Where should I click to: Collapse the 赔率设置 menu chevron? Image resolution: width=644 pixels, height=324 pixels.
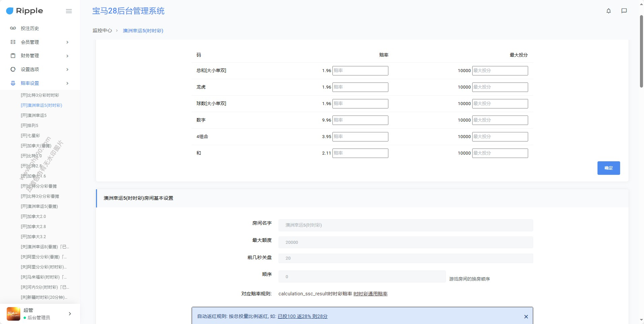click(67, 83)
